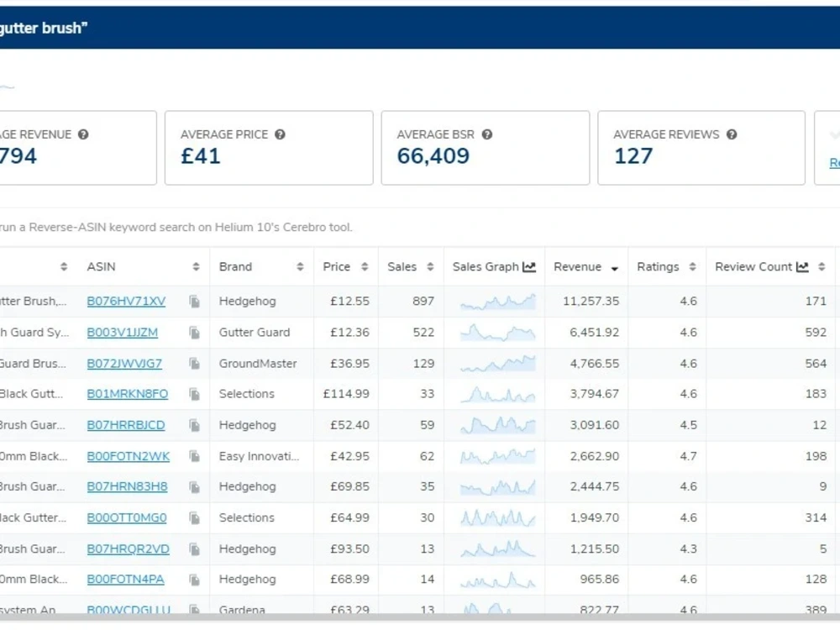Open ASIN link B00FOTN2WK

click(129, 456)
